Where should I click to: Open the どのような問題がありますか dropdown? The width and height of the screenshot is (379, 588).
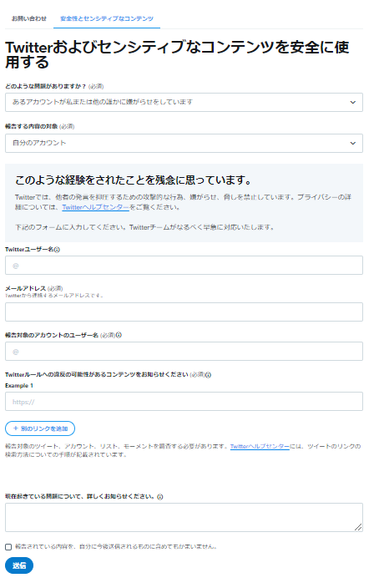point(184,102)
